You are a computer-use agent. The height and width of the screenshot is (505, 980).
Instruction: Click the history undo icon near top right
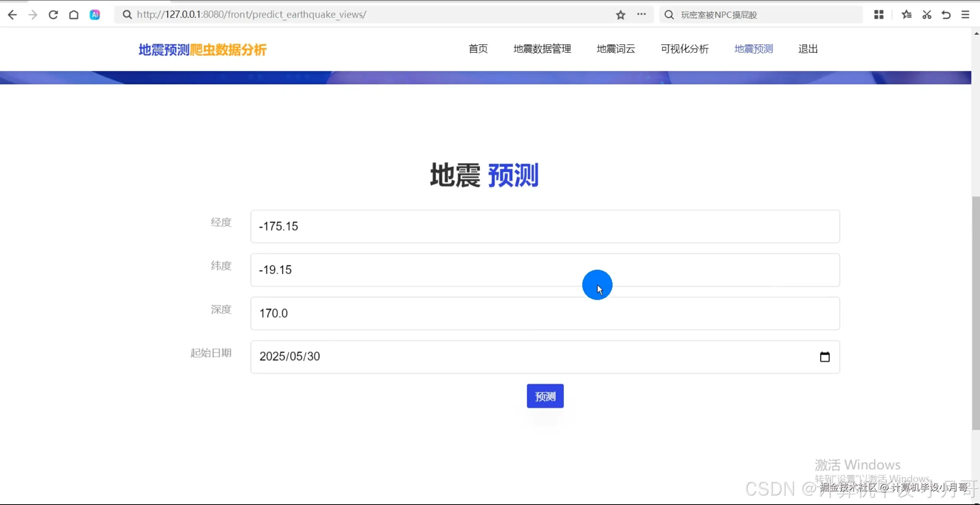click(946, 15)
